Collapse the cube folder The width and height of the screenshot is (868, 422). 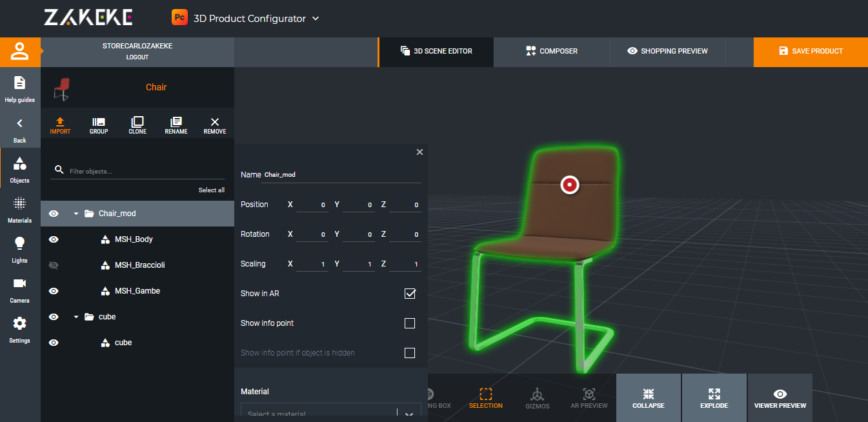[76, 317]
